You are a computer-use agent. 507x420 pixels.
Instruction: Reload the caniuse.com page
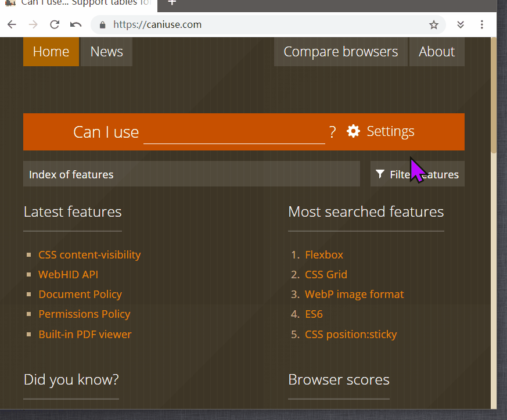point(55,24)
